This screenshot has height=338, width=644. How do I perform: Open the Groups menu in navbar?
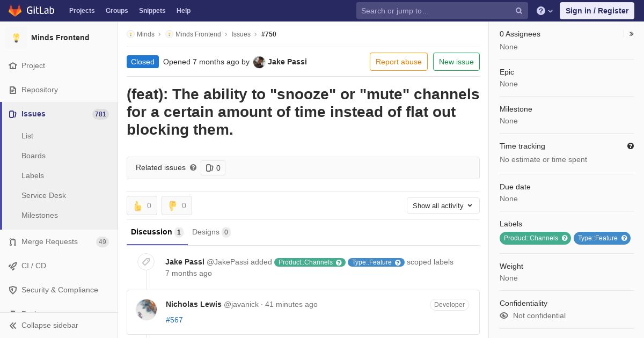[x=116, y=11]
